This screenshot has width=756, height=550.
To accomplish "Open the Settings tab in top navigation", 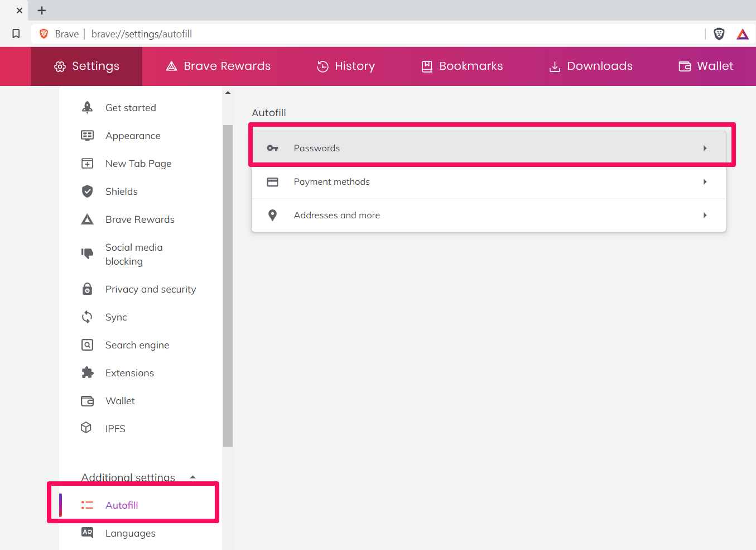I will pyautogui.click(x=86, y=66).
